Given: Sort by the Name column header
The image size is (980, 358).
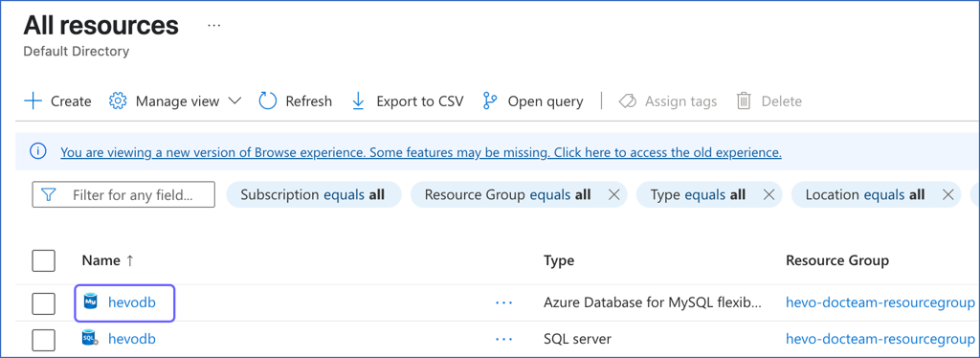Looking at the screenshot, I should tap(107, 260).
